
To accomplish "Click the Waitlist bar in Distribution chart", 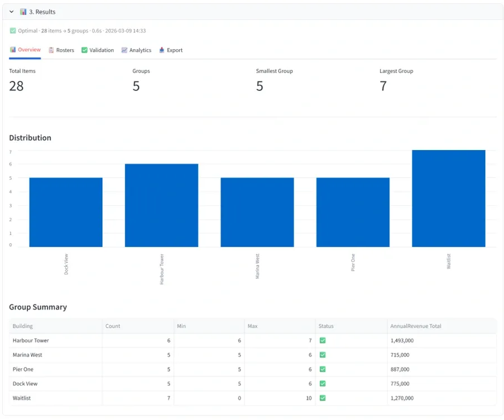I will click(x=448, y=198).
